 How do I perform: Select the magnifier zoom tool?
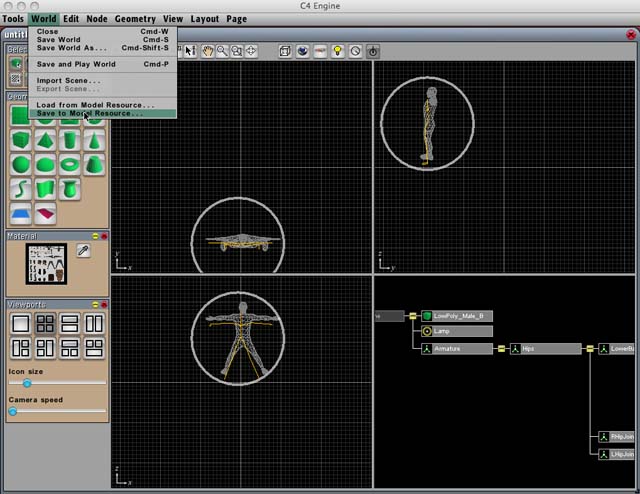point(222,50)
